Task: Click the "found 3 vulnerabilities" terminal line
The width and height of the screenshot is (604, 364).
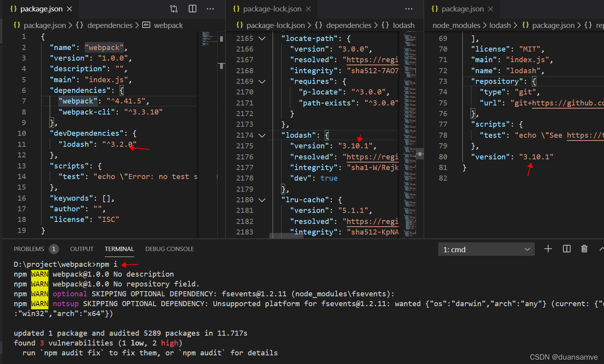Action: click(98, 343)
